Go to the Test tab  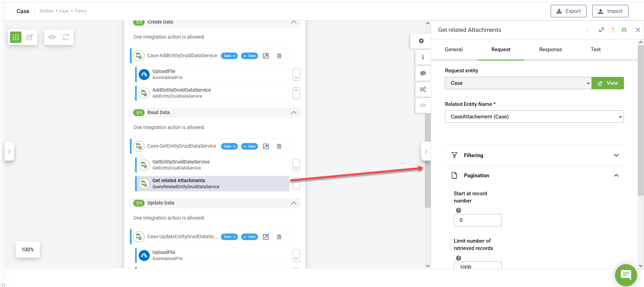point(596,50)
